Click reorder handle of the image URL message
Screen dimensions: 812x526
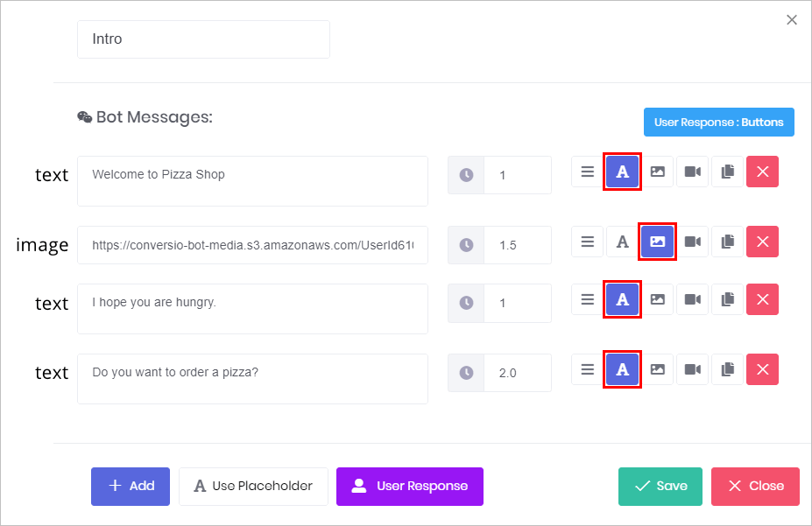587,242
